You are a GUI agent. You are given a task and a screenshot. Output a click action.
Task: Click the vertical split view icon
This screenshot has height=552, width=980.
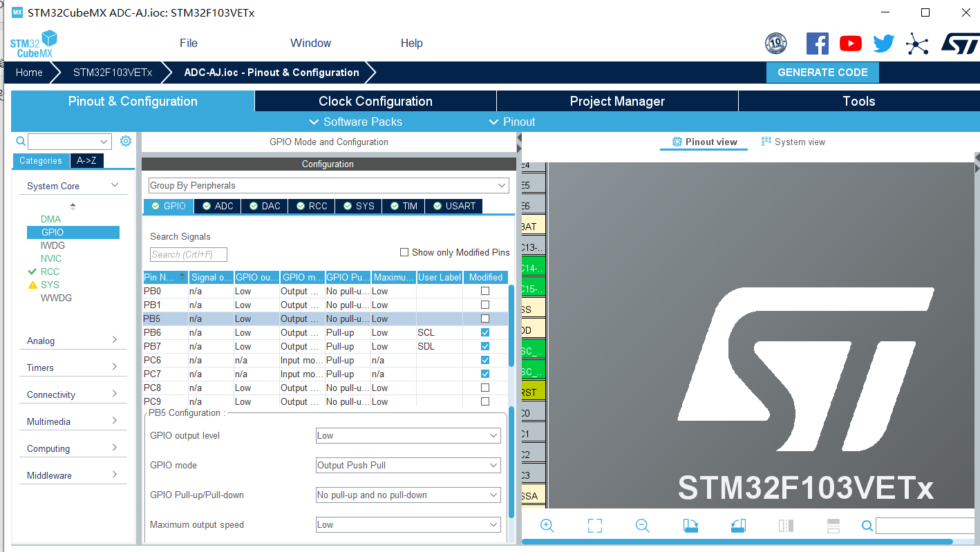point(786,526)
